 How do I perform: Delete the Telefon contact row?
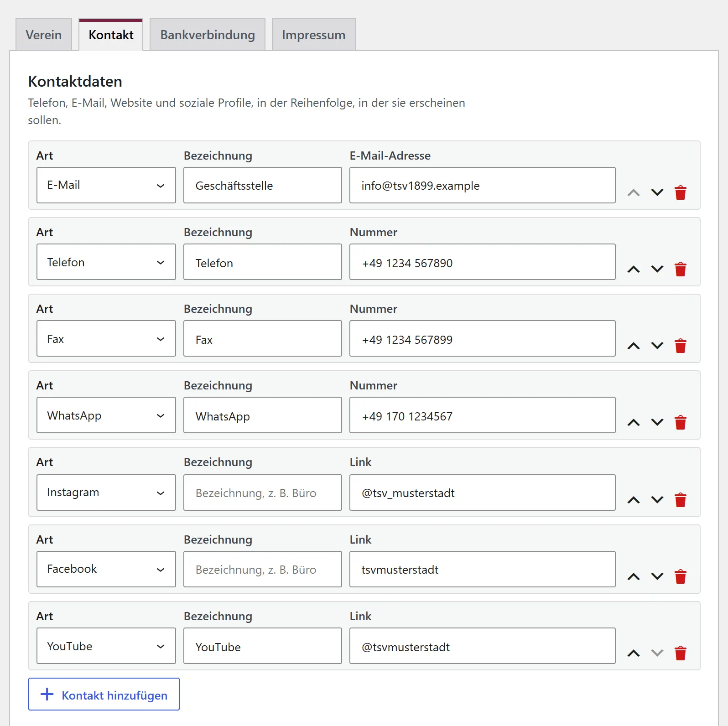pos(681,269)
